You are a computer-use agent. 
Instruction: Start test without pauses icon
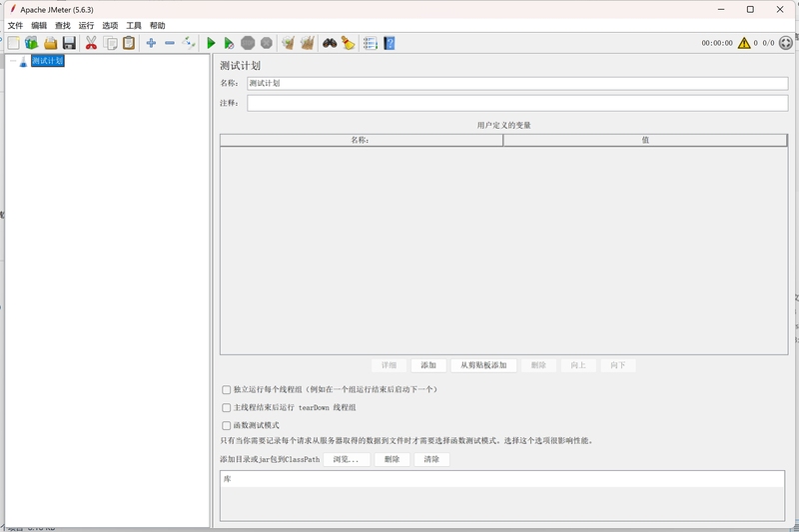(x=229, y=43)
